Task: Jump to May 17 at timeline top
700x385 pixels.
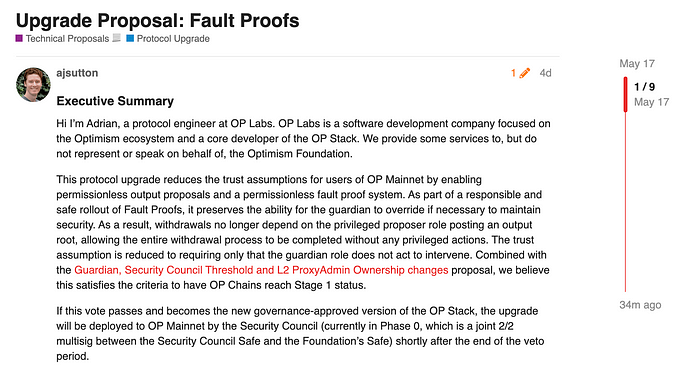Action: pyautogui.click(x=637, y=63)
